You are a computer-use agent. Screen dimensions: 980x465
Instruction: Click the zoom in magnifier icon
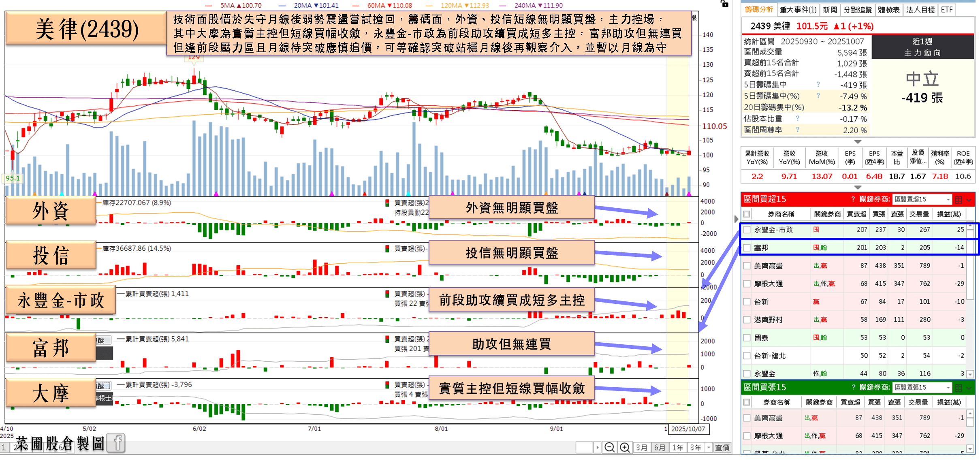625,448
